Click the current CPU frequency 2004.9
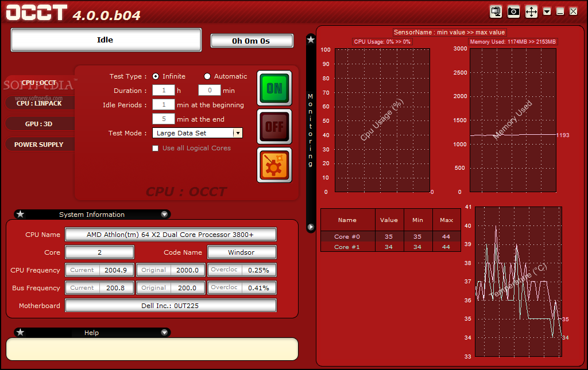Viewport: 588px width, 370px height. click(116, 270)
